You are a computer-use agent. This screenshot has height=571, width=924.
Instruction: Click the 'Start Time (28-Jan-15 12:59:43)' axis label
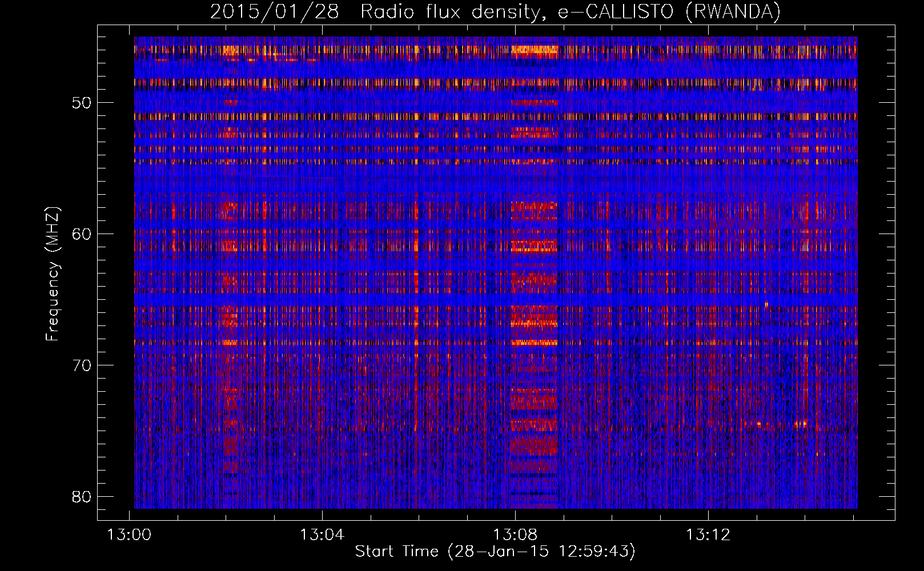[x=495, y=552]
